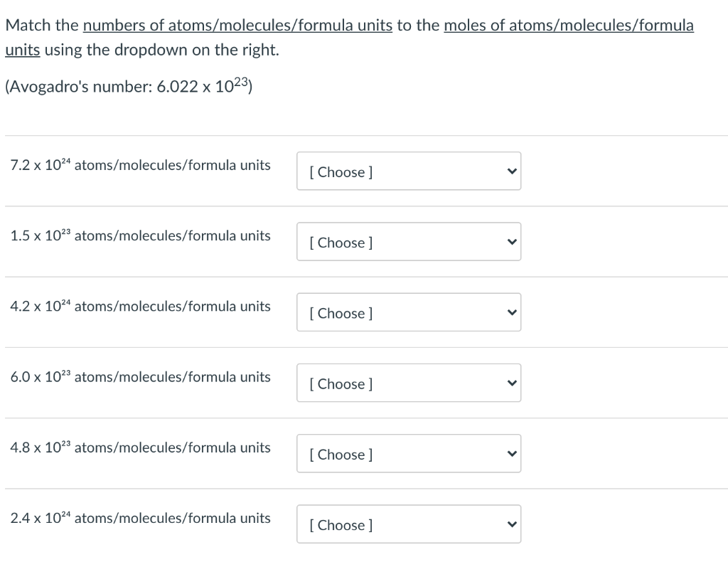Open the last [Choose] dropdown on the page
Image resolution: width=728 pixels, height=567 pixels.
[x=409, y=524]
